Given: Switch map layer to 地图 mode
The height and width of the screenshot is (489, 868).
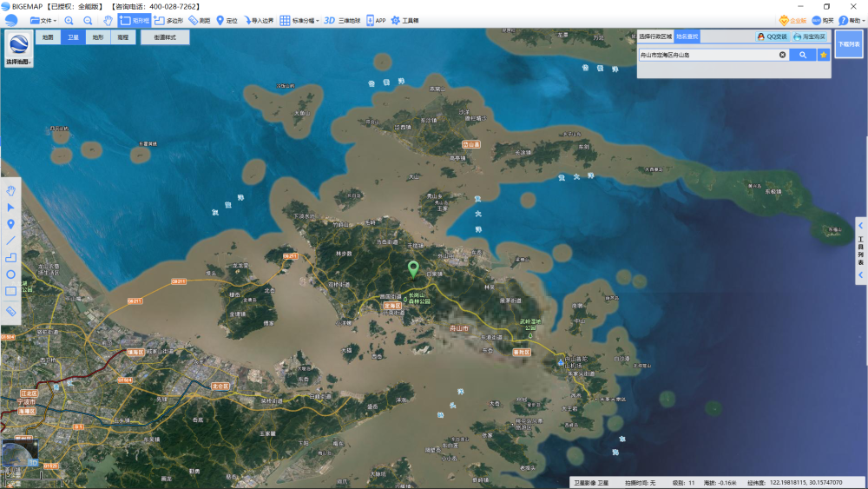Looking at the screenshot, I should (48, 38).
